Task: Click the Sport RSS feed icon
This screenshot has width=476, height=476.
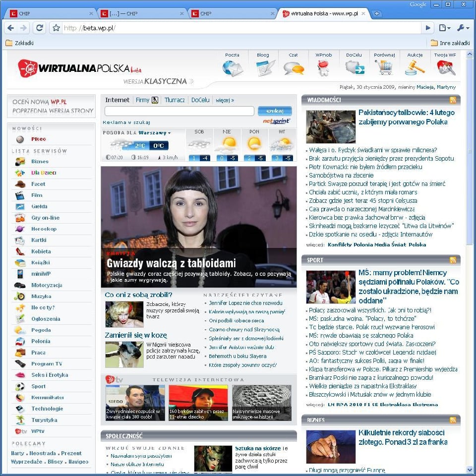Action: pos(453,260)
